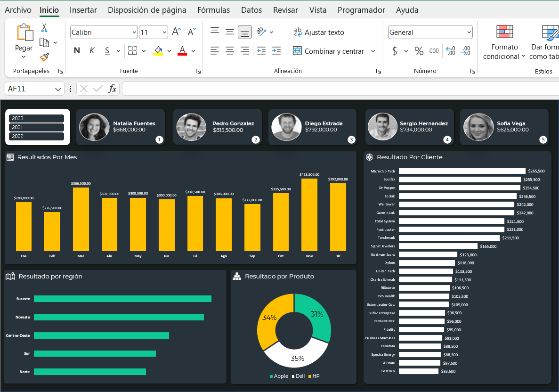Screen dimensions: 559x392
Task: Select the Format Painter brush icon
Action: pyautogui.click(x=44, y=57)
